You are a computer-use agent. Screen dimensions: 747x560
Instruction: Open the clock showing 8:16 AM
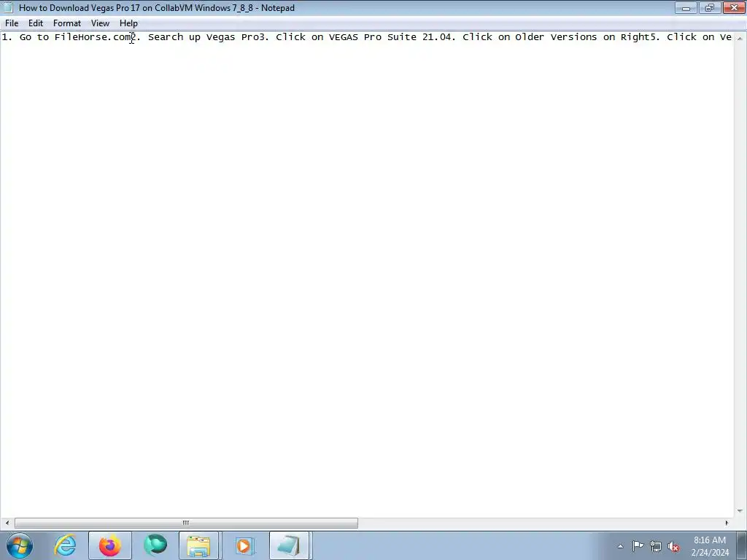click(710, 546)
